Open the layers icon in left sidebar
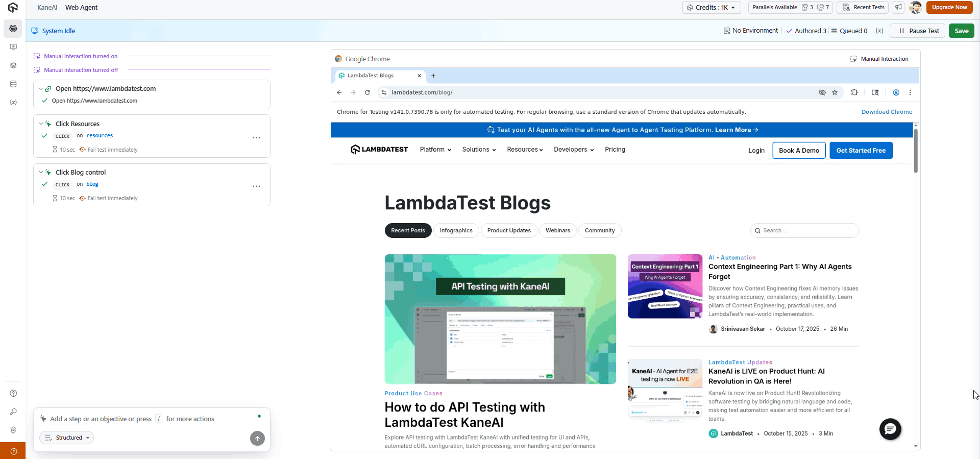The image size is (980, 459). 13,65
